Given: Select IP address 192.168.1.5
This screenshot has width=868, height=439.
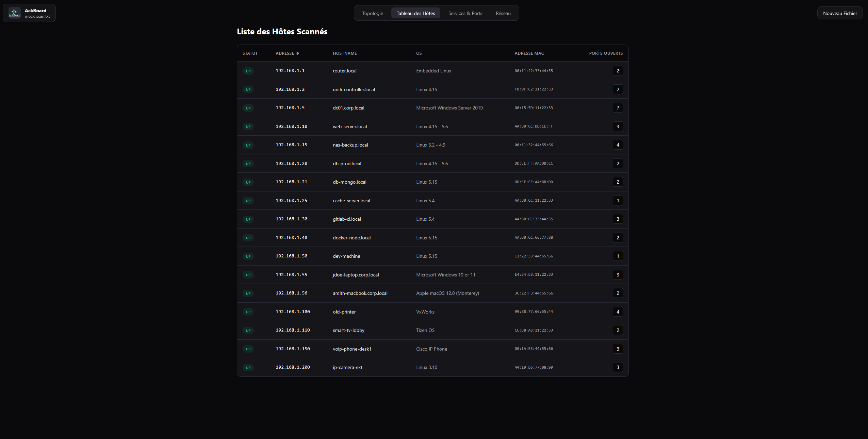Looking at the screenshot, I should click(x=290, y=108).
